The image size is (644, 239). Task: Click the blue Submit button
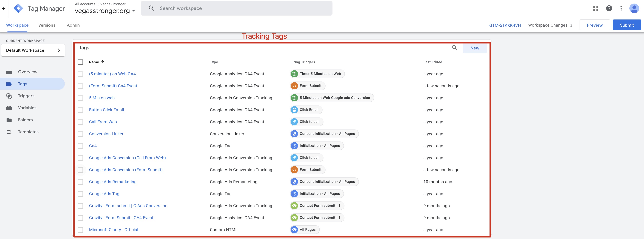click(x=627, y=25)
